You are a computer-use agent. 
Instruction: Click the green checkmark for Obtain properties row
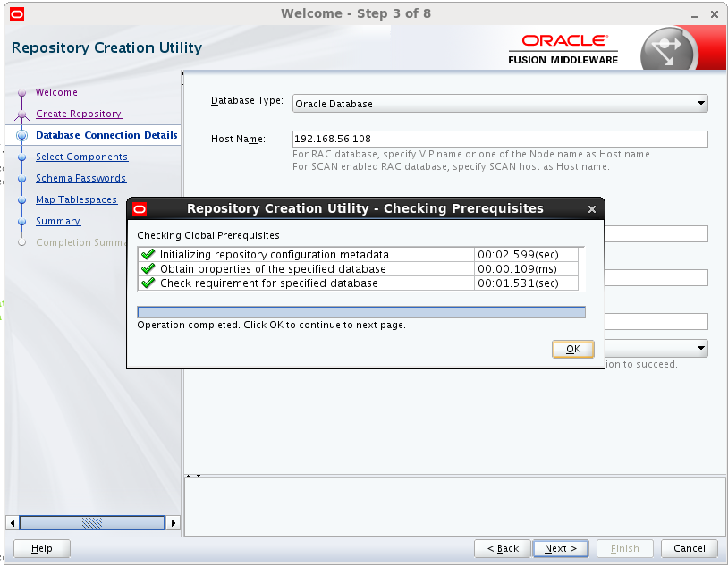(x=148, y=269)
